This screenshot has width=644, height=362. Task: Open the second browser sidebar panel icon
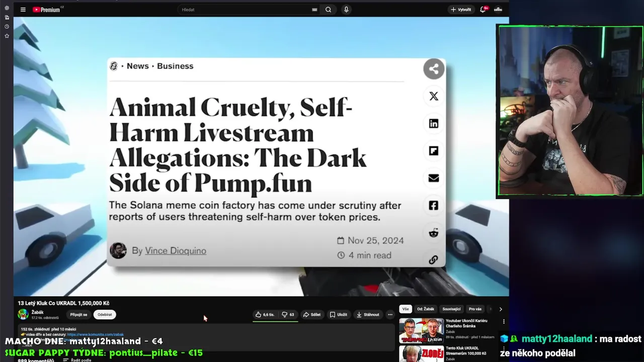tap(7, 17)
